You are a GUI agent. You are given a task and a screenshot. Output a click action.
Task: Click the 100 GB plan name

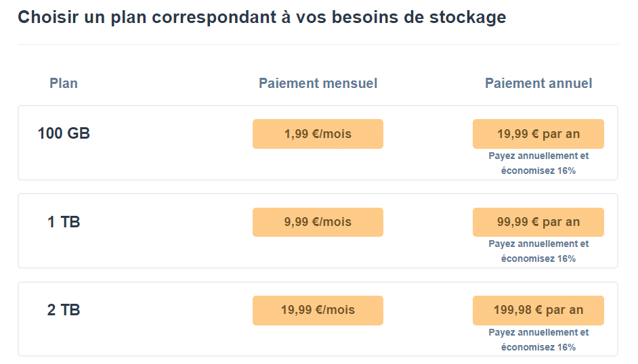64,134
